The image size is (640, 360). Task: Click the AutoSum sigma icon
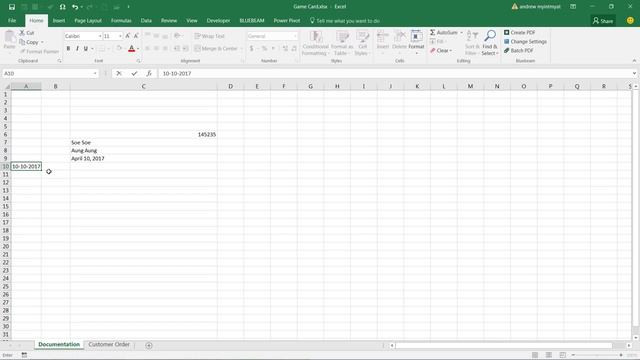tap(433, 32)
